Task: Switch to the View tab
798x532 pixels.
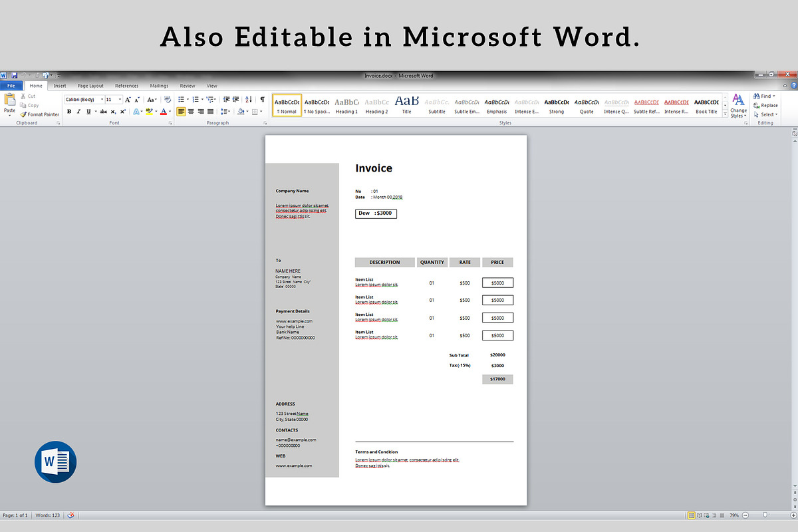Action: 211,86
